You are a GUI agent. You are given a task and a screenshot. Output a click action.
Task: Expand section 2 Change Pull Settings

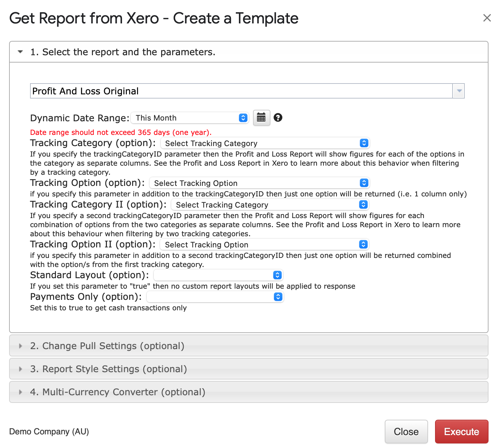(x=248, y=346)
